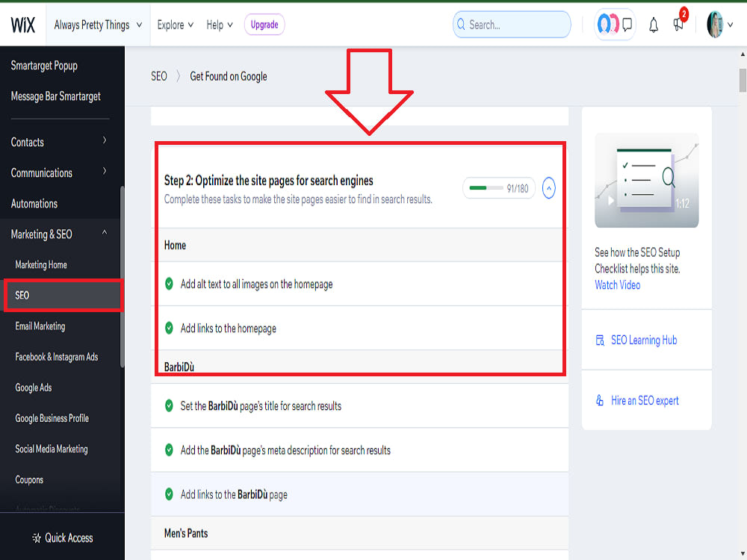
Task: Click the main page scrollbar thumb
Action: 743,80
